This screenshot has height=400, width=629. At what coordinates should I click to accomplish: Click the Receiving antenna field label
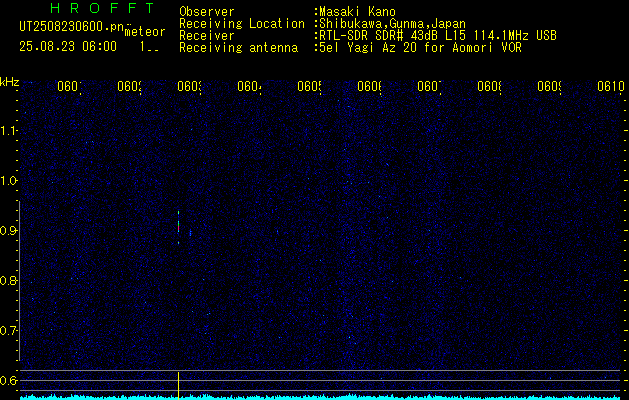coord(238,48)
